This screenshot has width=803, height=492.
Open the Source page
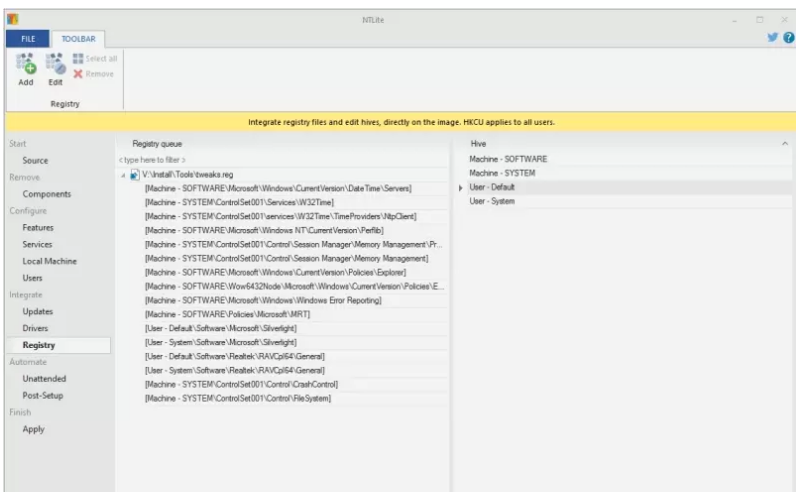click(35, 161)
